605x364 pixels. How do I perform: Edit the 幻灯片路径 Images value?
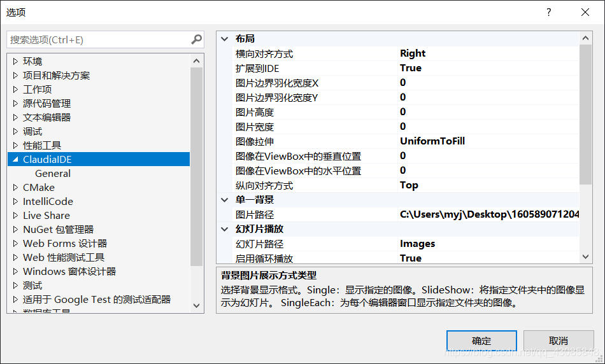[488, 244]
